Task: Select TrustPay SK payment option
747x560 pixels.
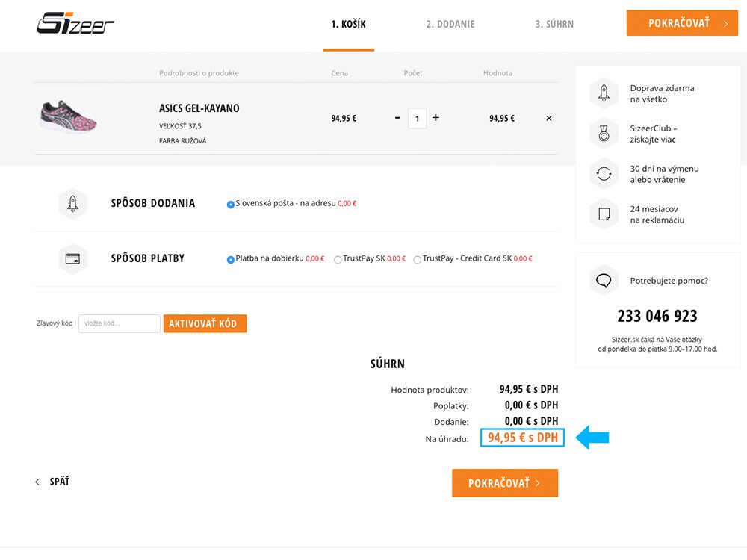Action: [x=338, y=260]
